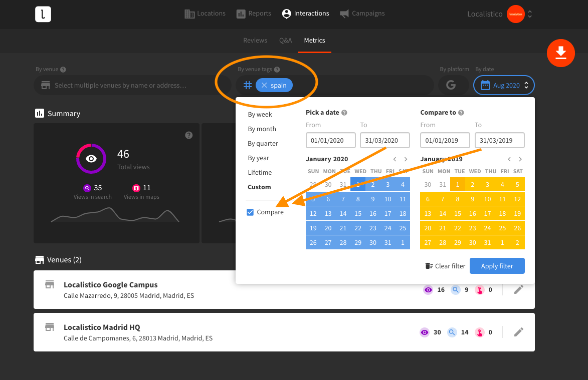Click the Total views summary help icon

pos(188,135)
